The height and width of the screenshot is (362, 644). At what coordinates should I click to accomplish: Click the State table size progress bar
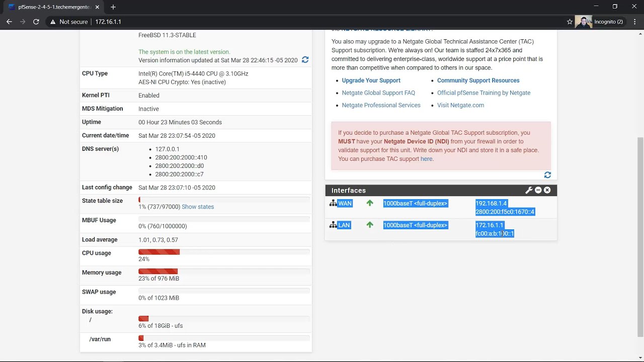click(224, 200)
